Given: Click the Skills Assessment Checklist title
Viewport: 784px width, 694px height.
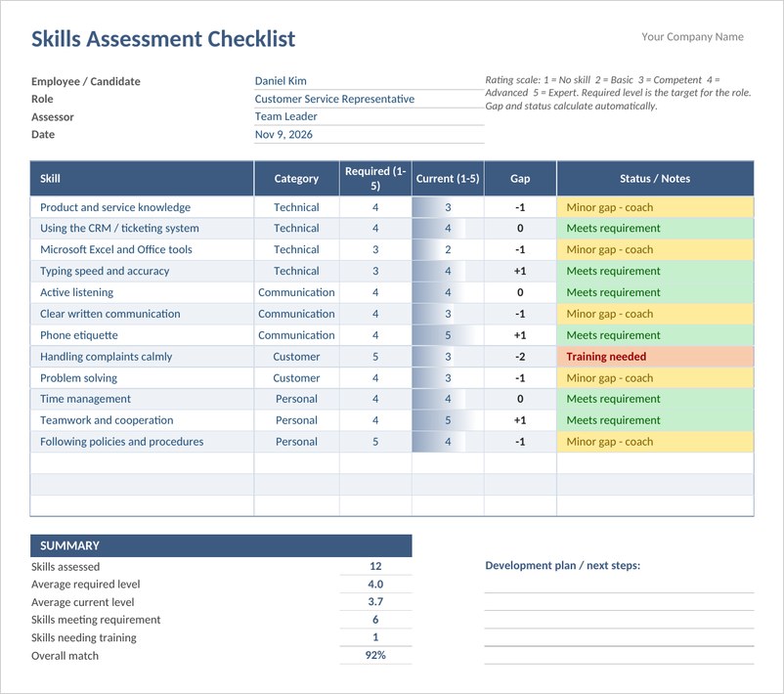Looking at the screenshot, I should (x=163, y=39).
